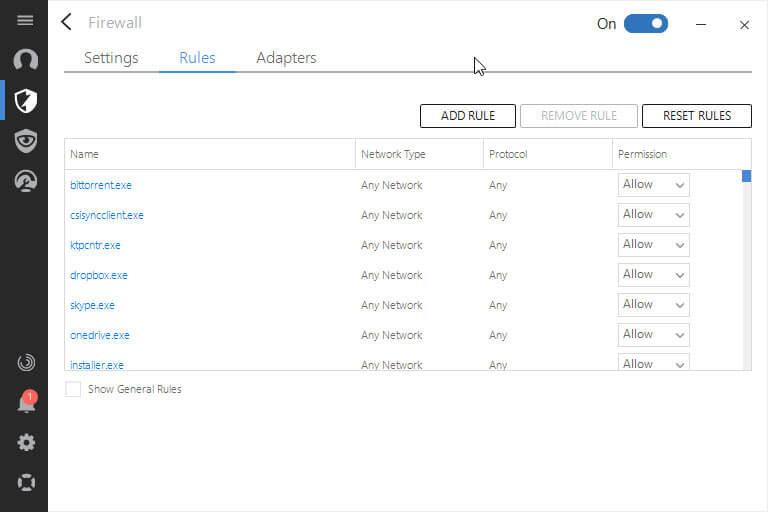Switch to the Adapters tab

[286, 58]
